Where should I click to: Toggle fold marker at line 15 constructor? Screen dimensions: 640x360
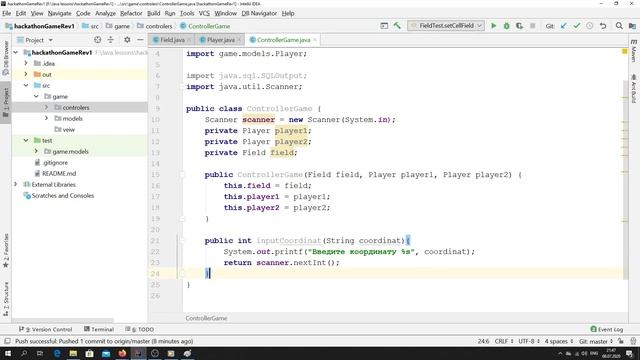point(182,175)
